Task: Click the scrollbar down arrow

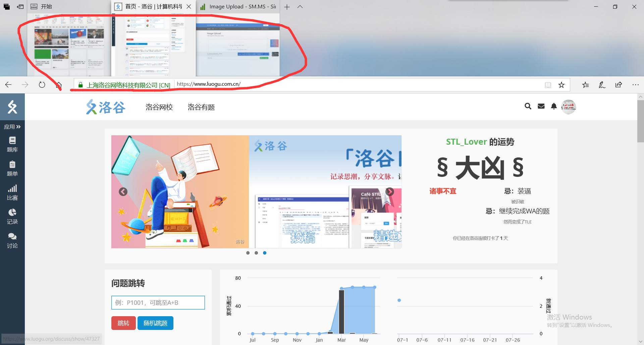Action: (640, 342)
